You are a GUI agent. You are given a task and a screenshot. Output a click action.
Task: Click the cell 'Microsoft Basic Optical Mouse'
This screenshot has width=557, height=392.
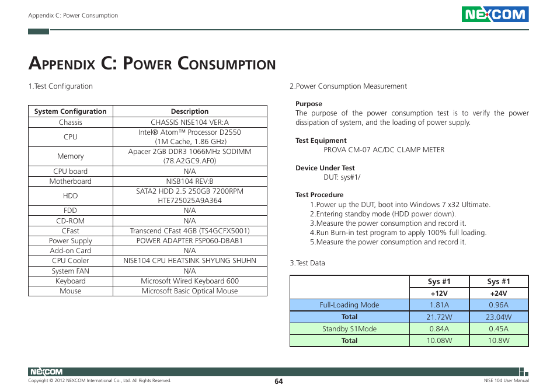pos(190,291)
